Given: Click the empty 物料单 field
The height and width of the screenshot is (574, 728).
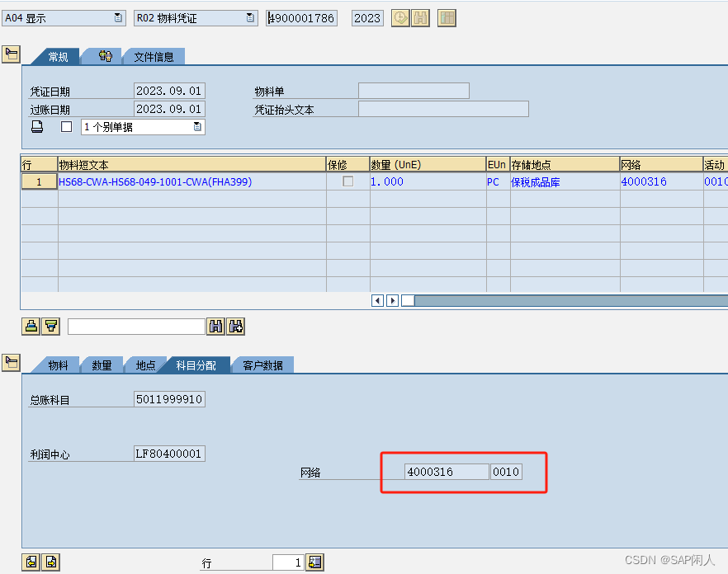Looking at the screenshot, I should (414, 91).
